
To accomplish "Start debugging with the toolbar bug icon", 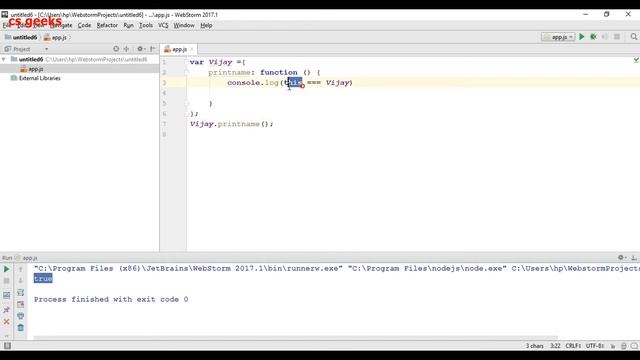I will point(593,37).
